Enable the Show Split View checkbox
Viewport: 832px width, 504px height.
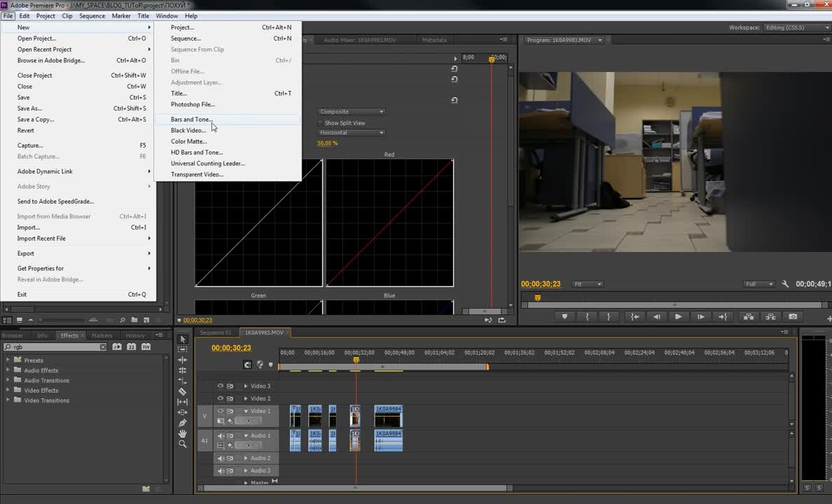pos(320,123)
